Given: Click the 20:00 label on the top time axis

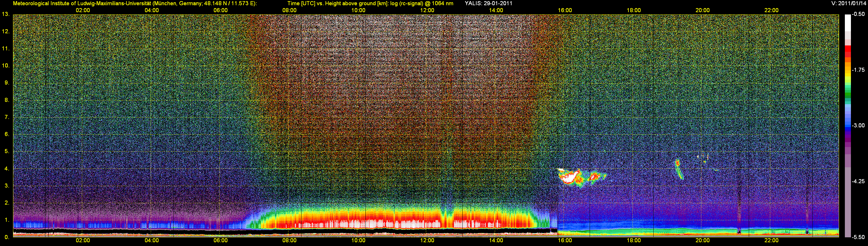Looking at the screenshot, I should coord(703,10).
